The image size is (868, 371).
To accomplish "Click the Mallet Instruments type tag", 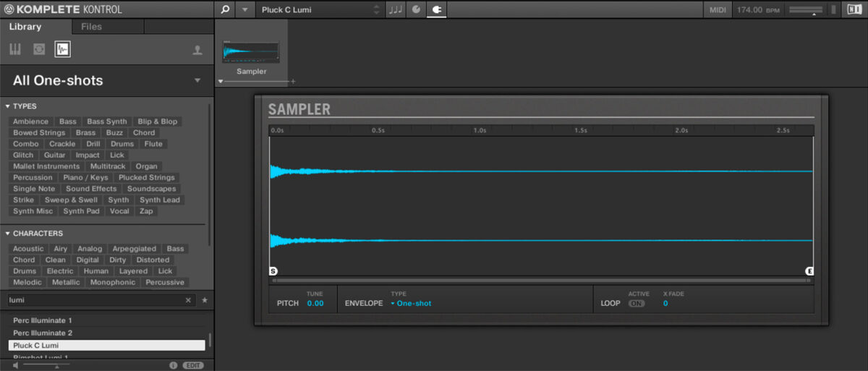I will [48, 166].
